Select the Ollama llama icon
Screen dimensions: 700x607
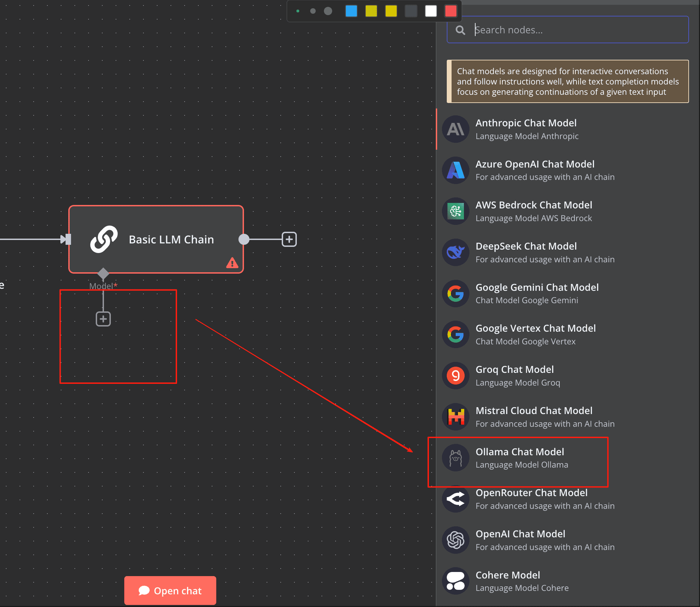(x=455, y=458)
